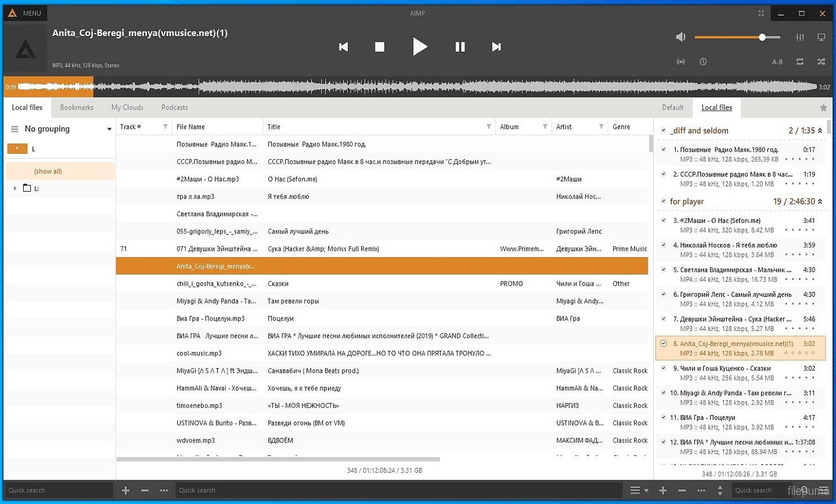
Task: Sort by the Genre column header
Action: (x=628, y=127)
